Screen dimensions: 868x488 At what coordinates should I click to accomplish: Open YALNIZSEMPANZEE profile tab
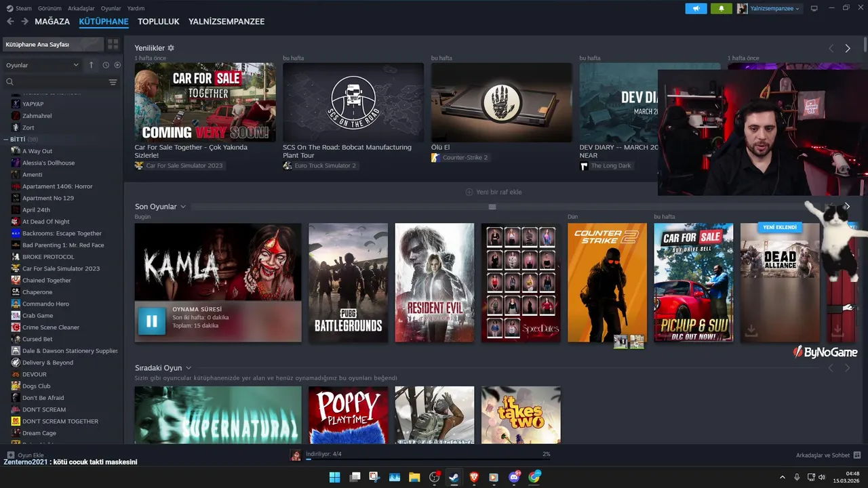[x=226, y=22]
